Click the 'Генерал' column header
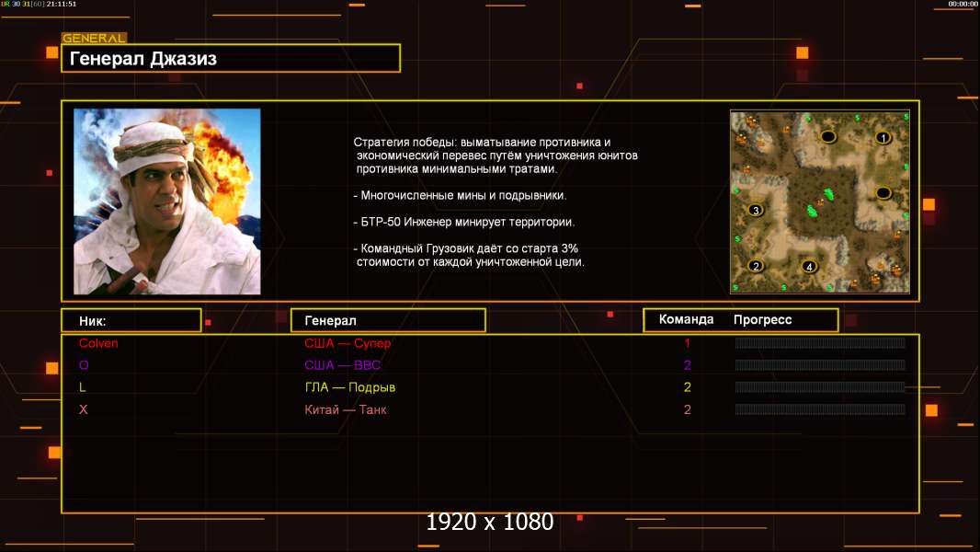 (388, 321)
